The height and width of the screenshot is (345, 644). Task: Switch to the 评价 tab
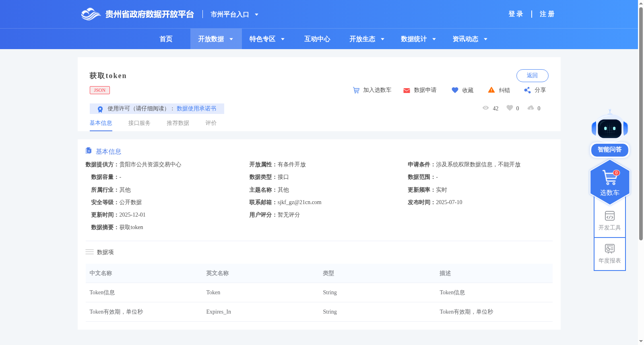pos(211,123)
